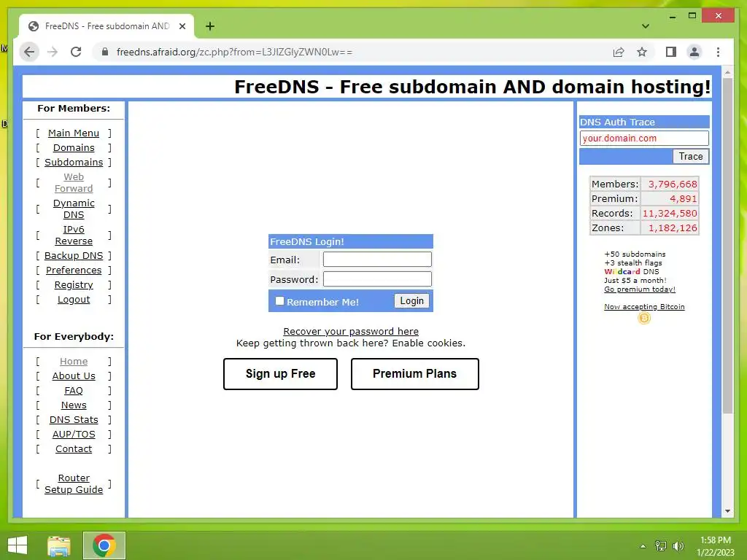Open the Backup DNS sidebar link
Screen dimensions: 747x560
(74, 256)
